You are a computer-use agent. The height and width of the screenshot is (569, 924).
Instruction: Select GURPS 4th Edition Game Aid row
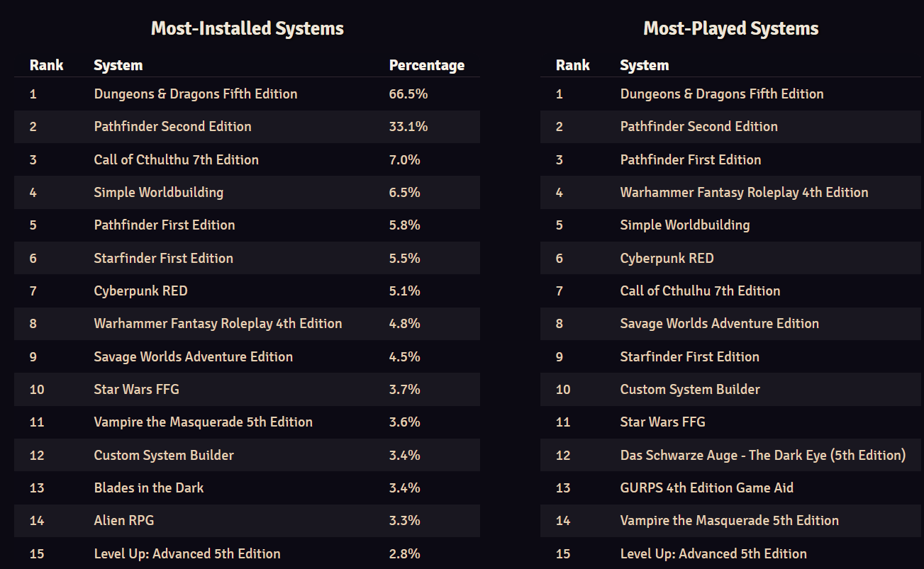pos(706,488)
